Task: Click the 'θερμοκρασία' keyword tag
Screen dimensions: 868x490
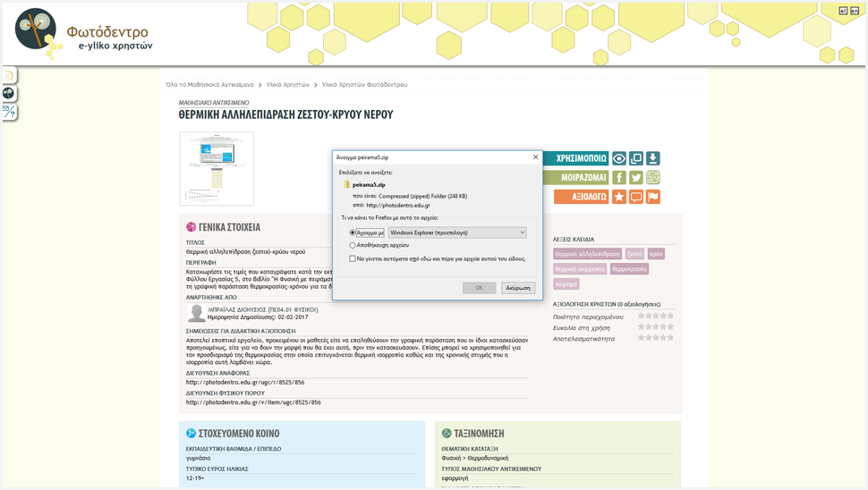Action: click(629, 268)
